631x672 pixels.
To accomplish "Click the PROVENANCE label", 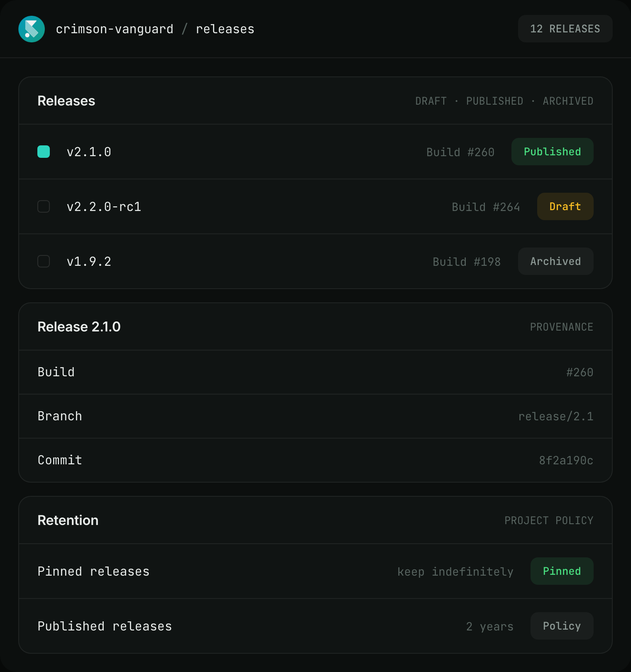I will tap(562, 327).
